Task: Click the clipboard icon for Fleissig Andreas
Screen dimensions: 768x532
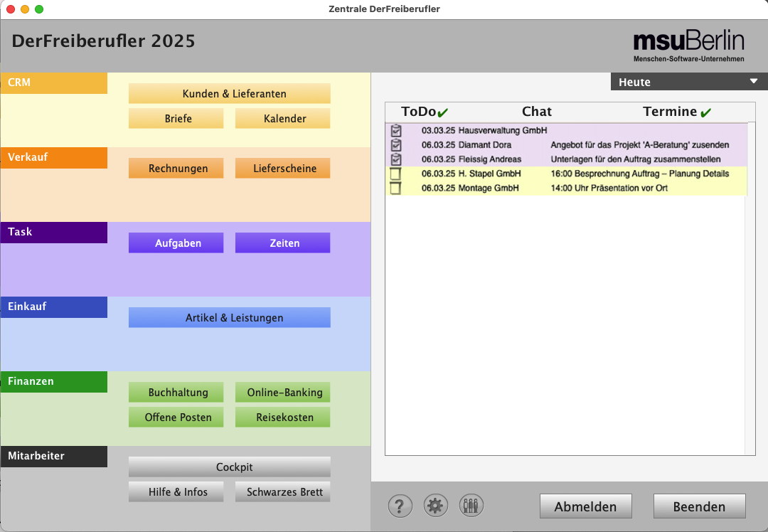Action: (x=396, y=159)
